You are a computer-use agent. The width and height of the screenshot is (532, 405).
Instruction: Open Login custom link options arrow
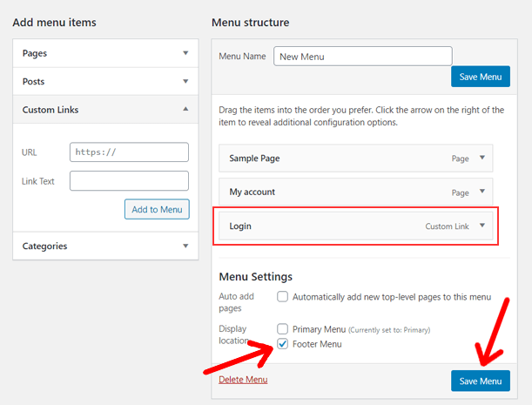click(482, 226)
